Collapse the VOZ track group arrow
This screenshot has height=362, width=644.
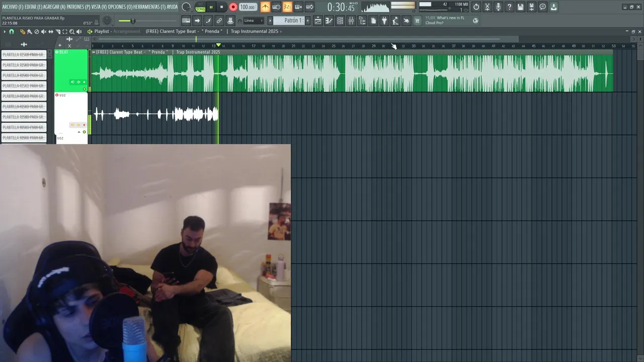click(x=78, y=132)
